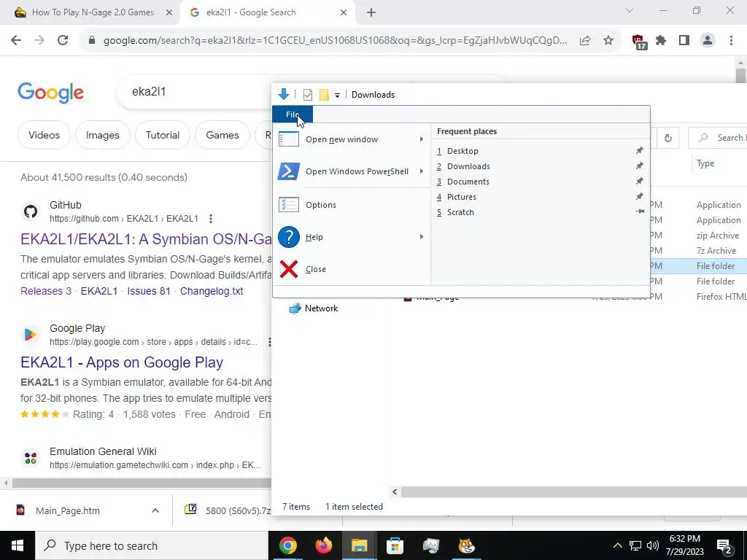The height and width of the screenshot is (560, 747).
Task: Click the Google logo
Action: pos(50,93)
